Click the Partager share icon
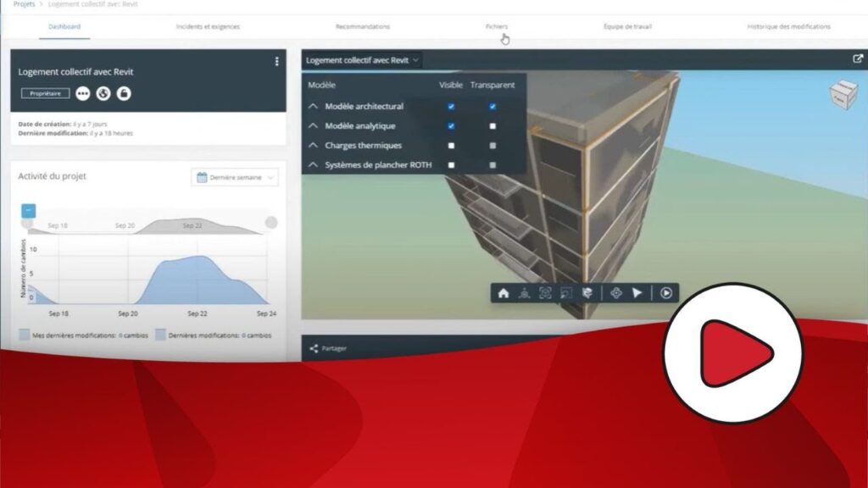 click(x=314, y=348)
